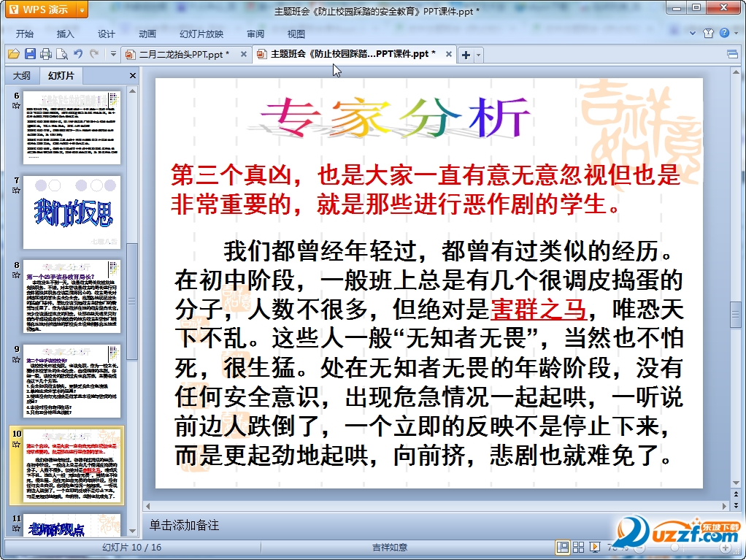Click horizontal scroll left arrow under slide
This screenshot has width=746, height=560.
coord(148,506)
